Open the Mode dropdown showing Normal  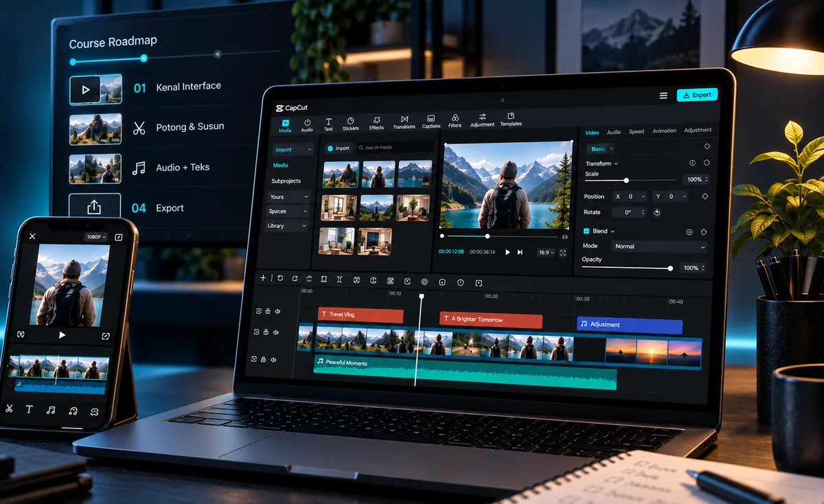[x=658, y=247]
